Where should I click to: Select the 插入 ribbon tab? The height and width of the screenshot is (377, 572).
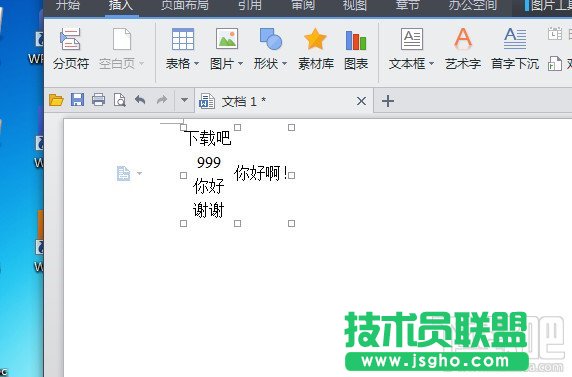[x=121, y=5]
